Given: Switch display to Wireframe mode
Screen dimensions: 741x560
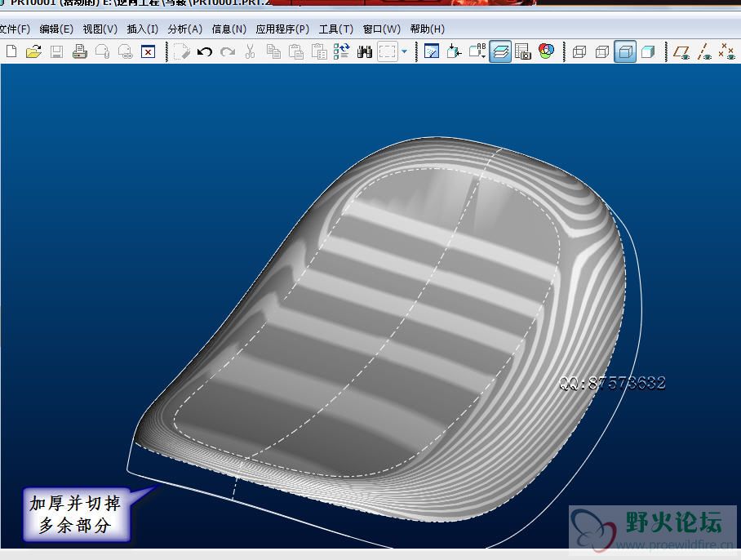Looking at the screenshot, I should (x=579, y=51).
